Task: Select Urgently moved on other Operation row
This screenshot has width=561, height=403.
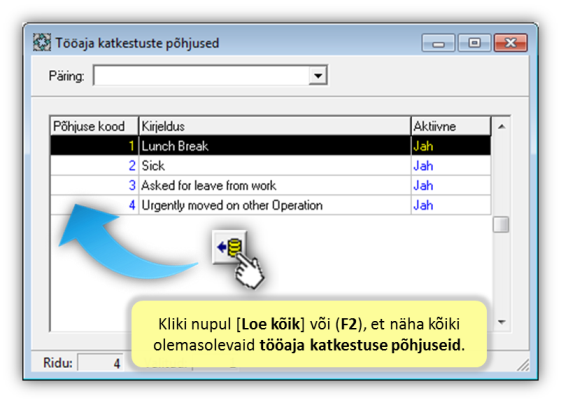Action: pos(270,205)
